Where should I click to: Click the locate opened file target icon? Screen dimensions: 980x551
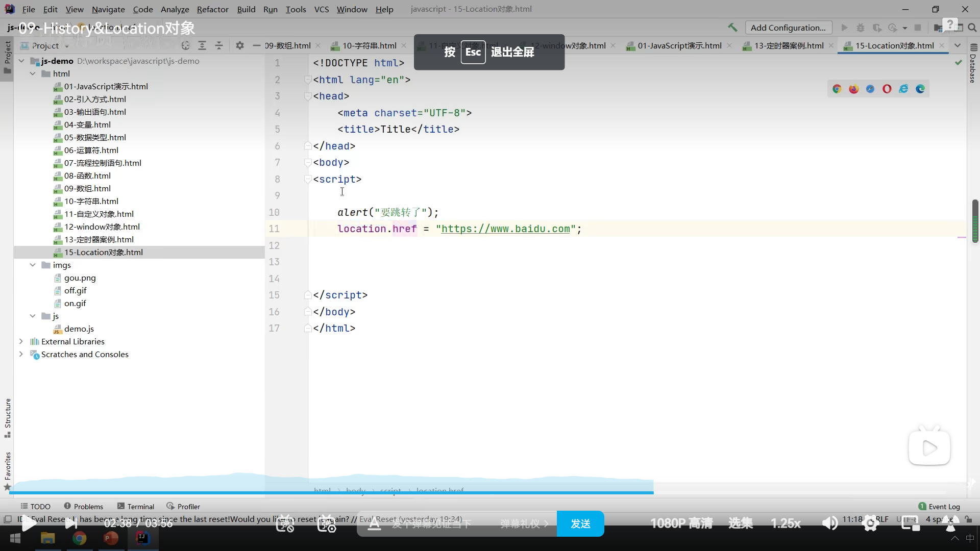click(x=186, y=45)
